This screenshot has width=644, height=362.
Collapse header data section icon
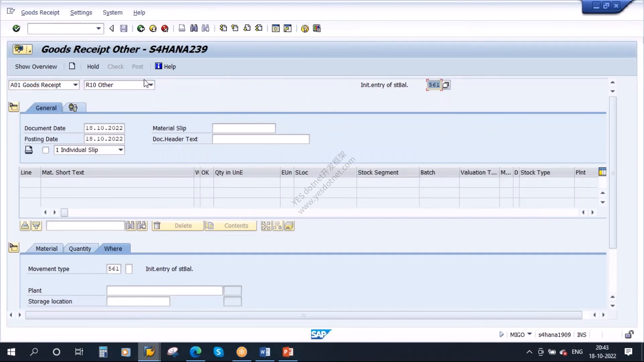click(14, 107)
